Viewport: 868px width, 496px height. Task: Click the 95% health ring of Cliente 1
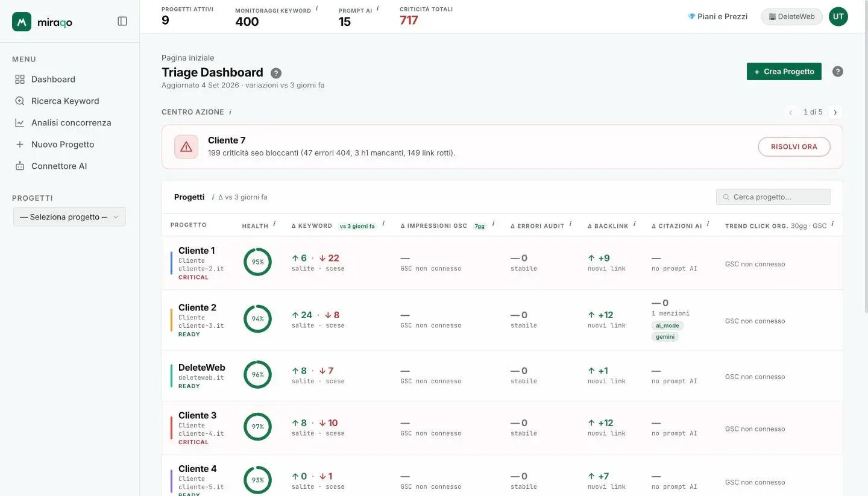(257, 262)
